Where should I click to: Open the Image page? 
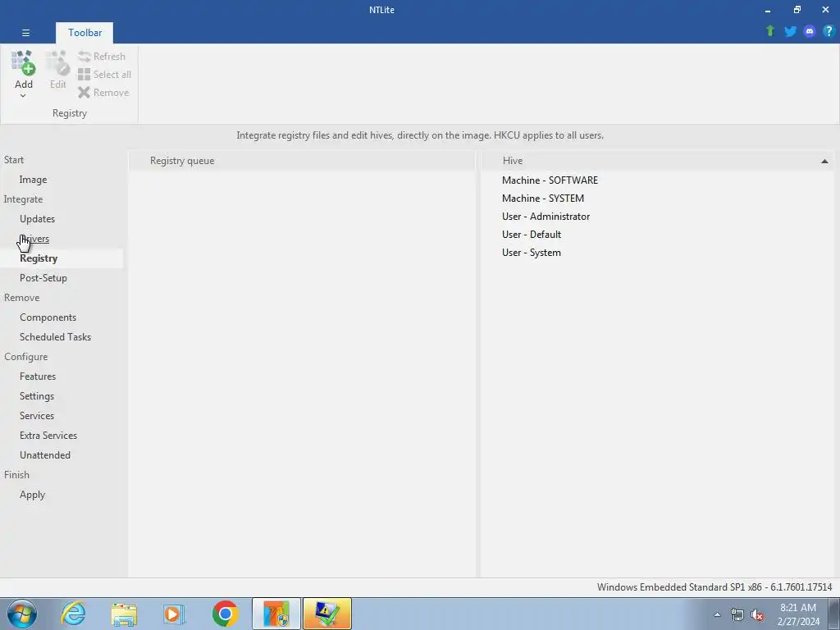pos(33,180)
